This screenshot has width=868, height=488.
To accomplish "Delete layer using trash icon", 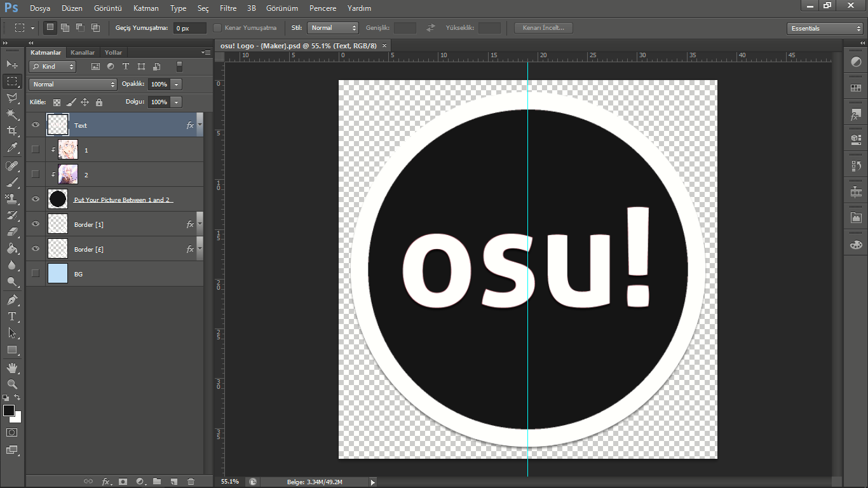I will (191, 482).
